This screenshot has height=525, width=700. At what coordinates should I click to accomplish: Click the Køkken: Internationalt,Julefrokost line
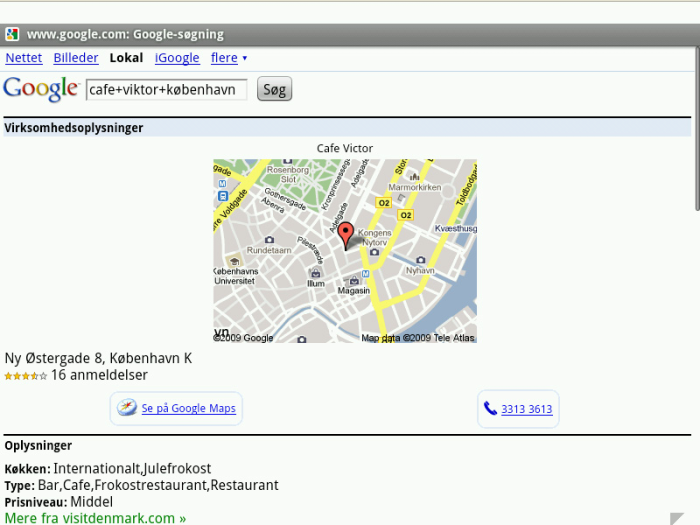(x=108, y=468)
